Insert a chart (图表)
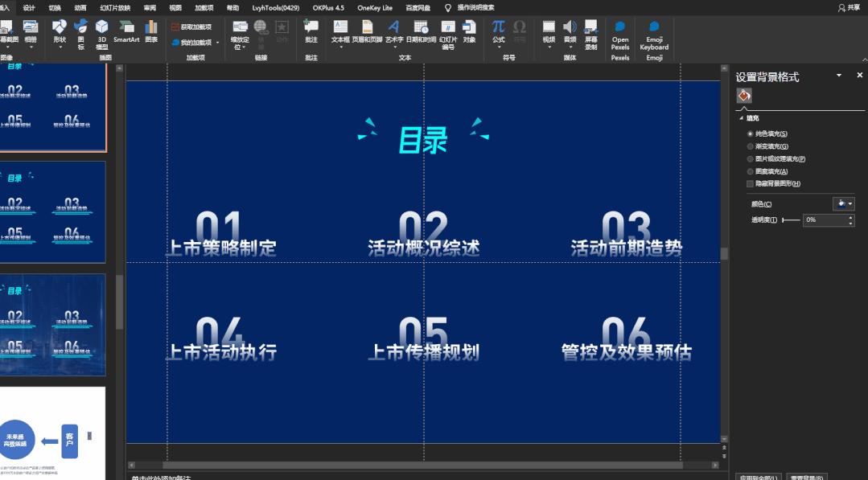This screenshot has height=480, width=868. [150, 34]
